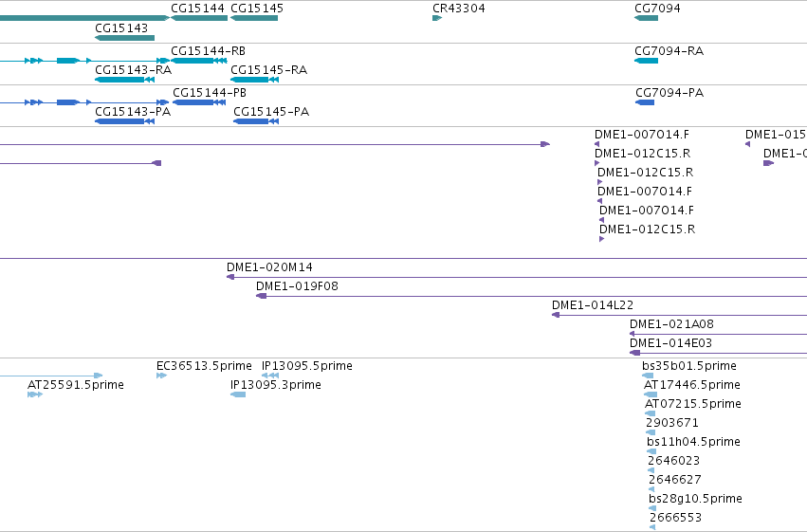Select protein feature CG15144-PB
The height and width of the screenshot is (532, 807).
[199, 102]
